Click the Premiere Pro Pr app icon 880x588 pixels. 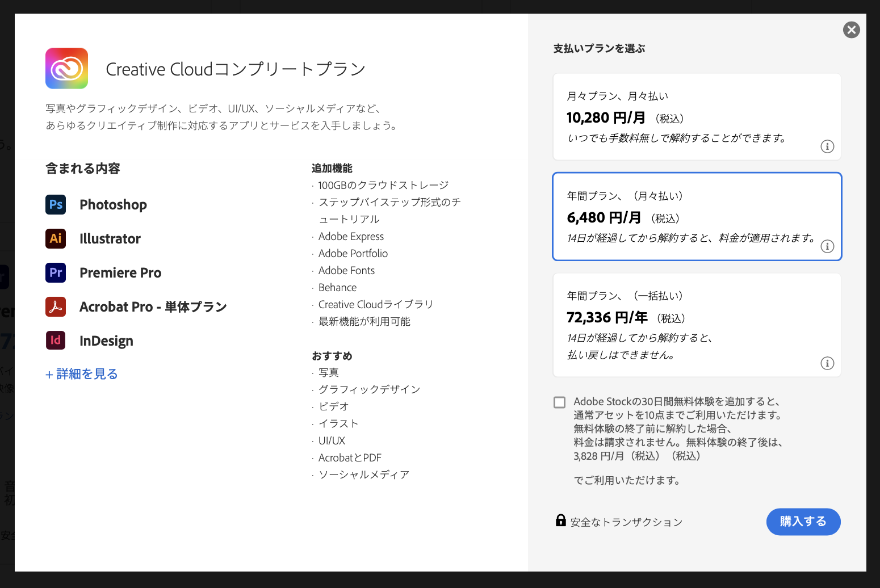click(56, 272)
